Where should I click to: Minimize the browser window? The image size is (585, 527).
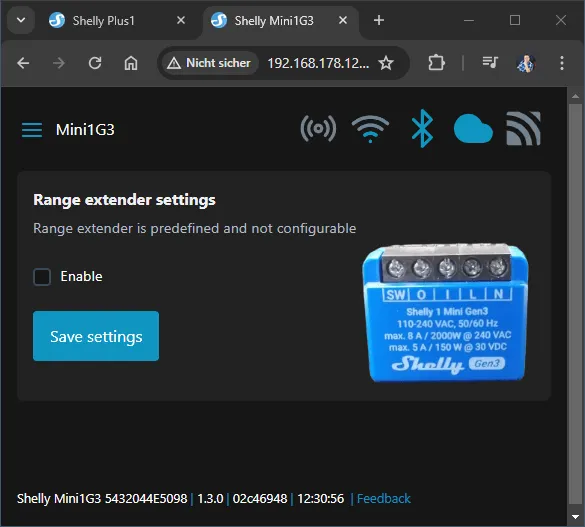coord(469,20)
